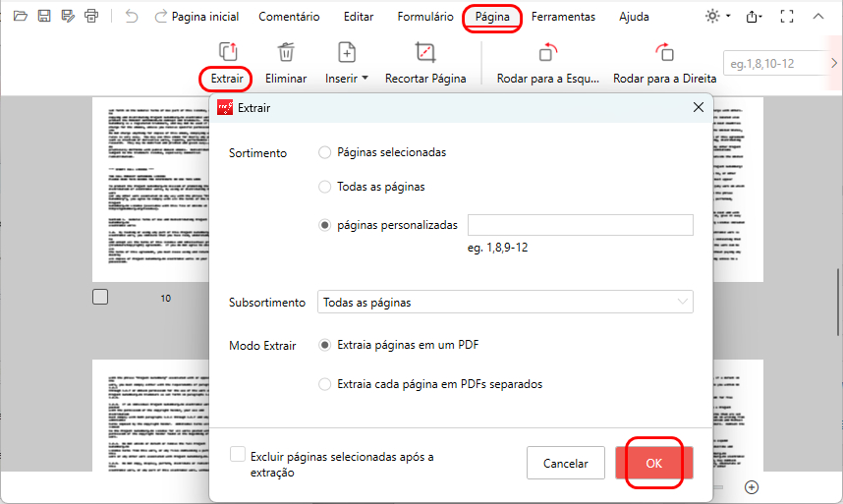Switch to the Editar tab
The width and height of the screenshot is (843, 504).
click(x=359, y=17)
